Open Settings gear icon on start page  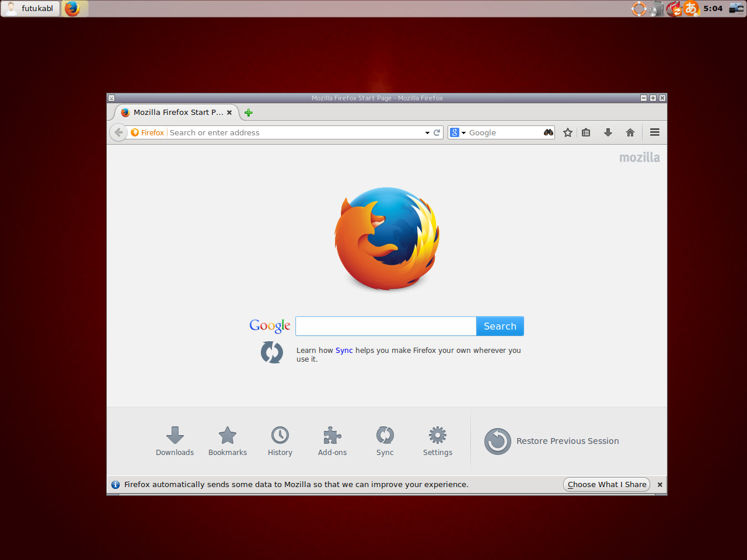point(438,435)
